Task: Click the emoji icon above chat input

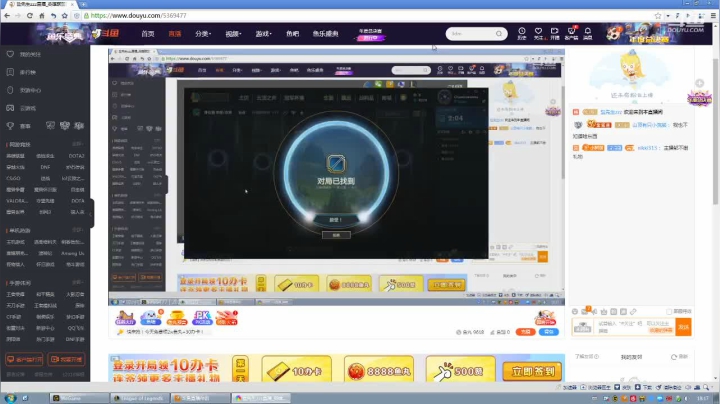Action: coord(575,311)
